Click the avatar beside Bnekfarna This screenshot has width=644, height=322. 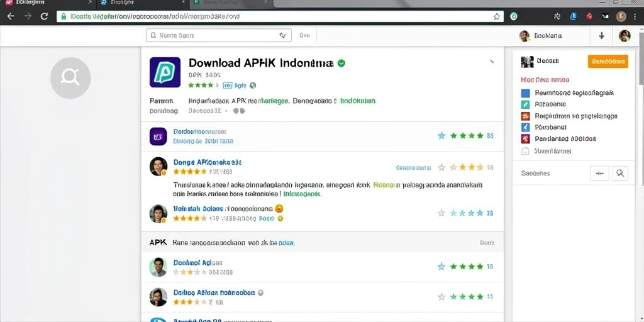(525, 36)
